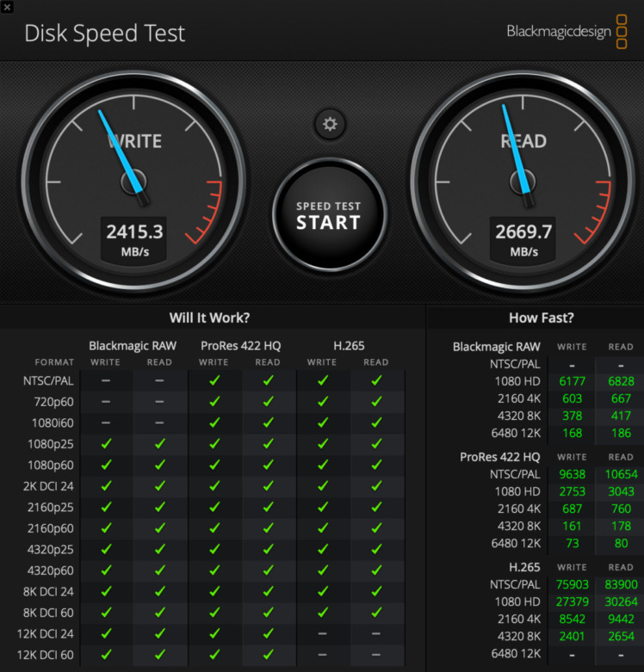Click the 12K DCI 60 ProRes read checkmark
The height and width of the screenshot is (672, 644).
(268, 655)
